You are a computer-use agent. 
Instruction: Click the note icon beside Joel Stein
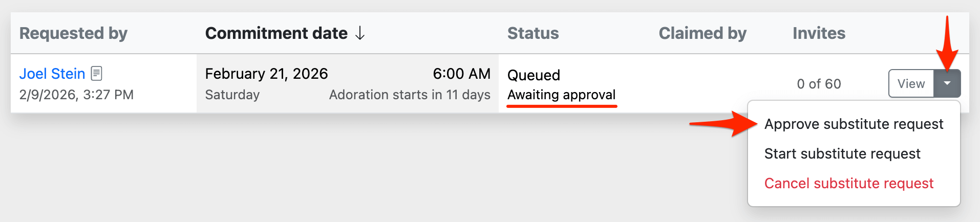[96, 74]
